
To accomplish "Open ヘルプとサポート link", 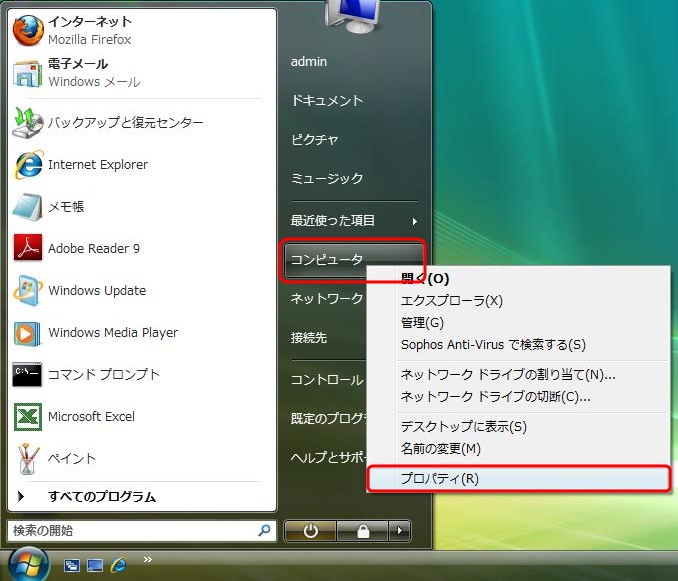I will [329, 457].
